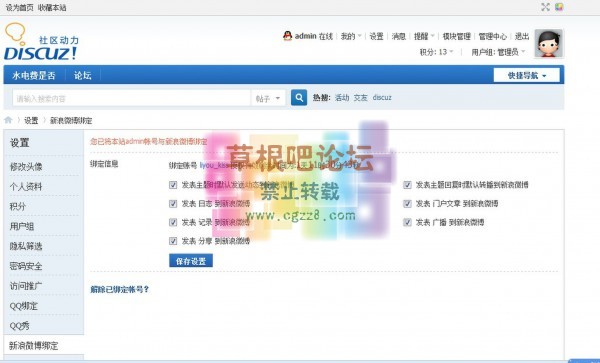This screenshot has width=600, height=363.
Task: Click hot search term discuz
Action: (x=382, y=98)
